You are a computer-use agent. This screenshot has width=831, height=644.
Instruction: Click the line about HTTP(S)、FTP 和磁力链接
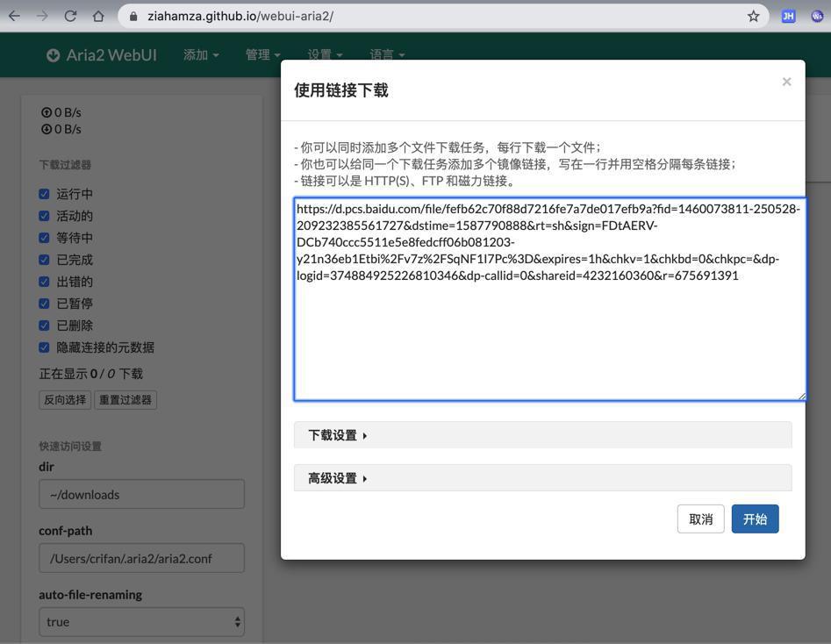pyautogui.click(x=405, y=181)
